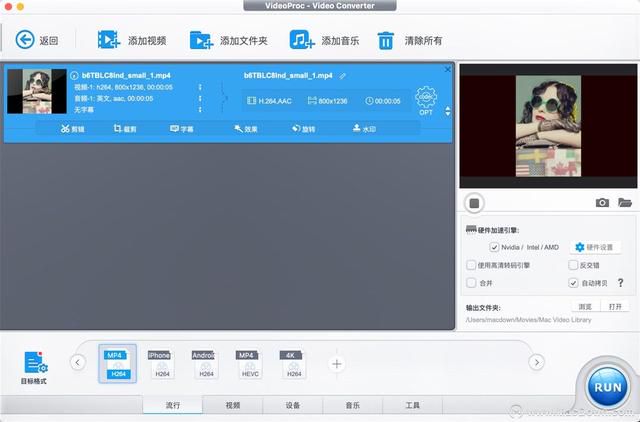Click the 返回 back arrow icon
Screen dimensions: 640x422
(25, 40)
